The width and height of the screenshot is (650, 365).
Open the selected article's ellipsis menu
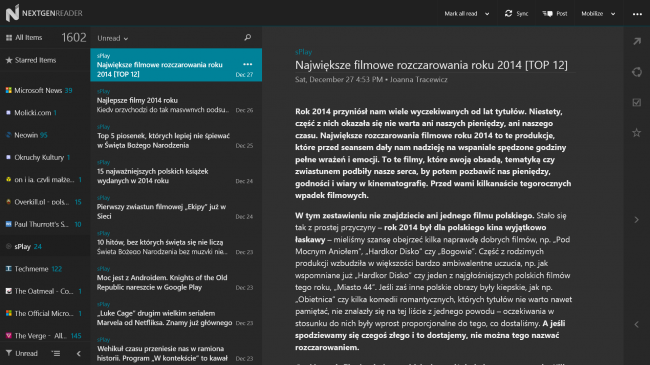tap(247, 64)
